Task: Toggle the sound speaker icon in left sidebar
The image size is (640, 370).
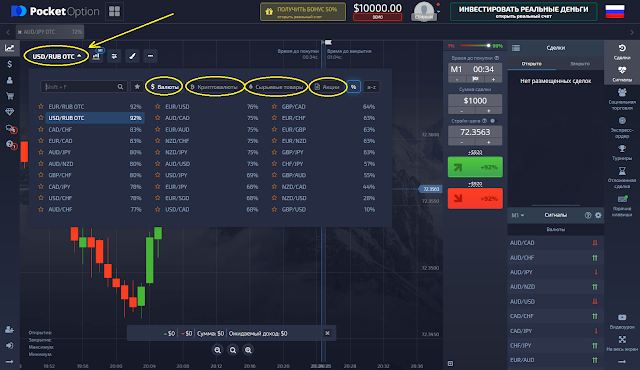Action: coord(9,346)
